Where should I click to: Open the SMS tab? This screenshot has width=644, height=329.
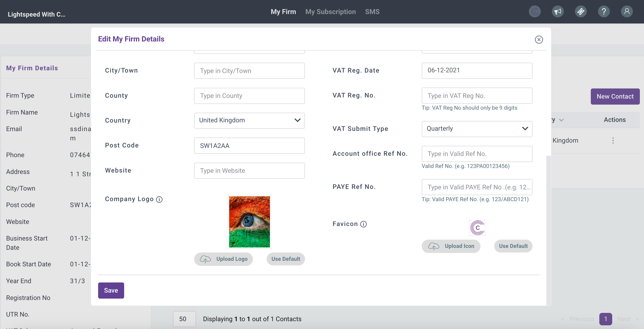point(372,12)
